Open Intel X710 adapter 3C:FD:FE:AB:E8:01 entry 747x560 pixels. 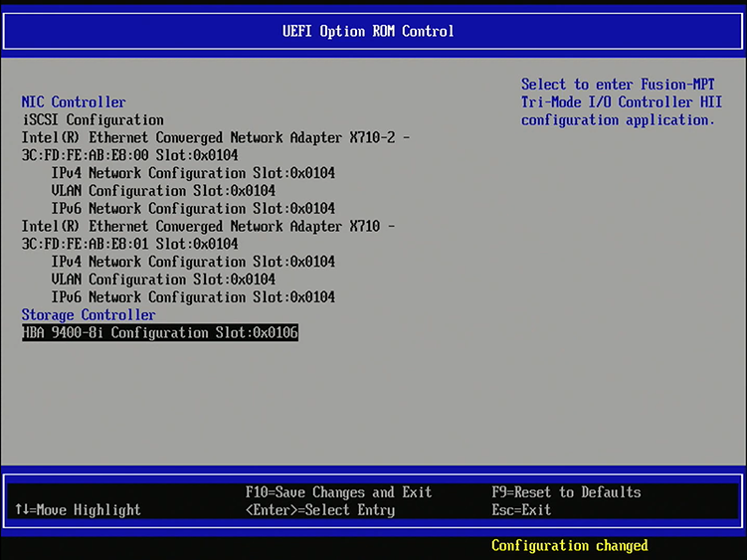point(208,235)
